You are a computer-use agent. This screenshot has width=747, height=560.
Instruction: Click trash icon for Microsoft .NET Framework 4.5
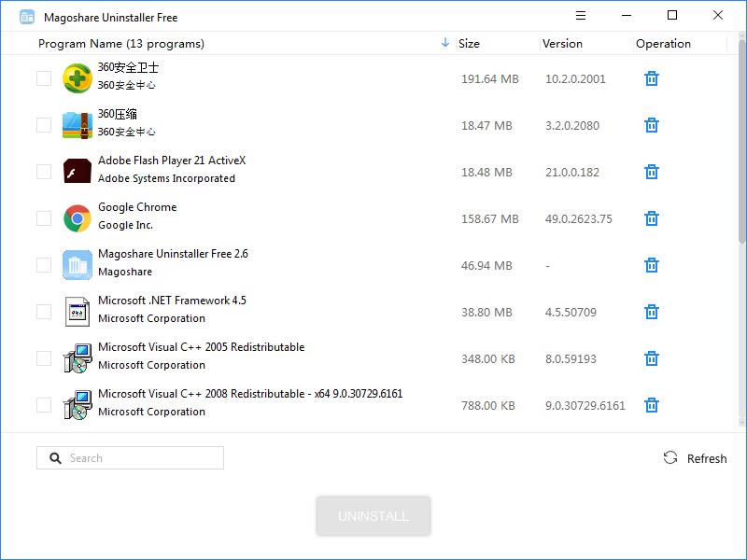(652, 312)
